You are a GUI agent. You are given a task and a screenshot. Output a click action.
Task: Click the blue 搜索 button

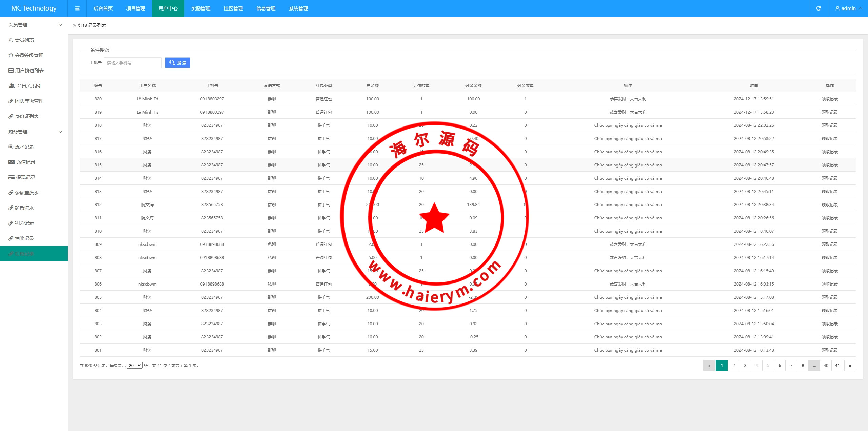pyautogui.click(x=178, y=63)
